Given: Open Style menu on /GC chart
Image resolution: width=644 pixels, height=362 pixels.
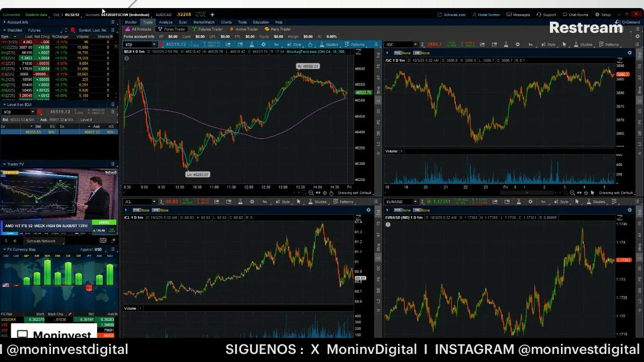Looking at the screenshot, I should 549,45.
